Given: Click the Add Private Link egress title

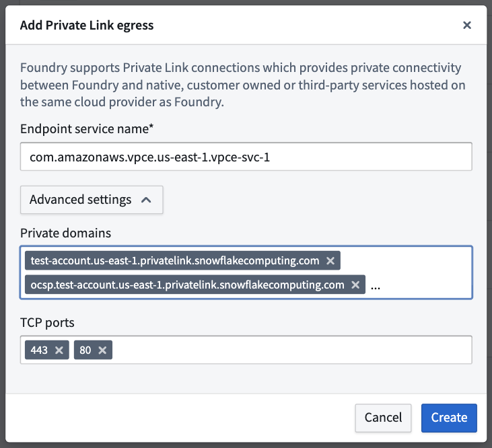Looking at the screenshot, I should click(x=87, y=25).
